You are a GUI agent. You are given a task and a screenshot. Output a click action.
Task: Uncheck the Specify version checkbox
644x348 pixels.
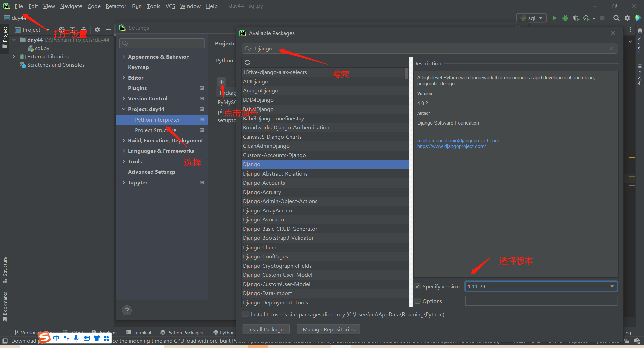[418, 286]
